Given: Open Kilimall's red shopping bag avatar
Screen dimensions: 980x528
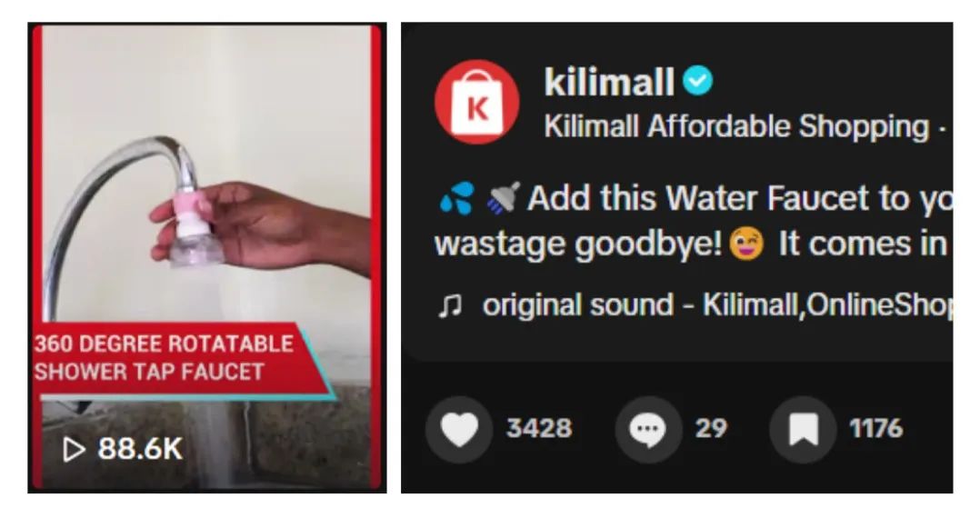Looking at the screenshot, I should point(477,102).
